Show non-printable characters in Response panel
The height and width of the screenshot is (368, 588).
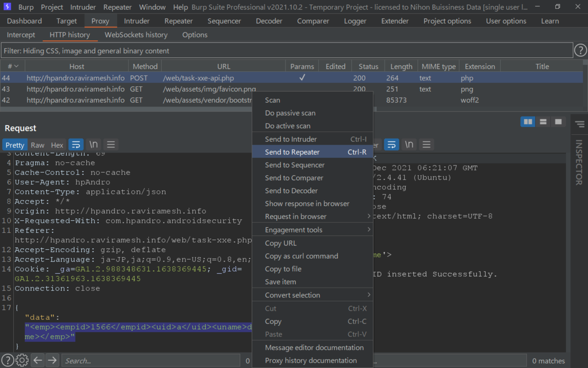click(x=409, y=144)
